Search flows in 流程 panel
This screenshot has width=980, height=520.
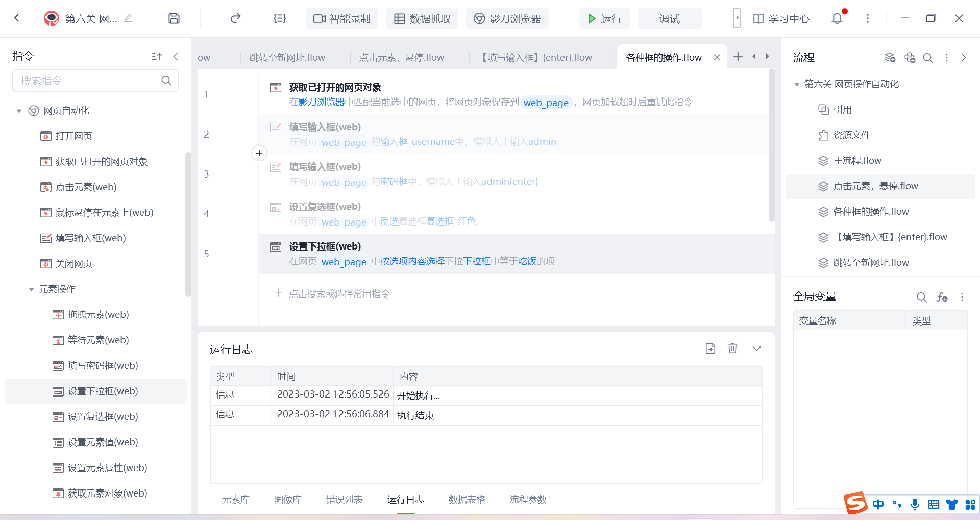coord(928,58)
